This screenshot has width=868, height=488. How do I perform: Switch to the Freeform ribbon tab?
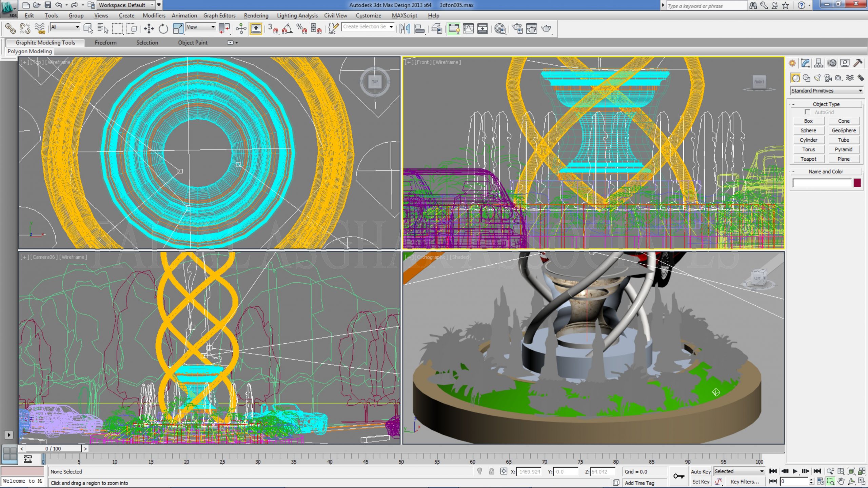coord(105,42)
